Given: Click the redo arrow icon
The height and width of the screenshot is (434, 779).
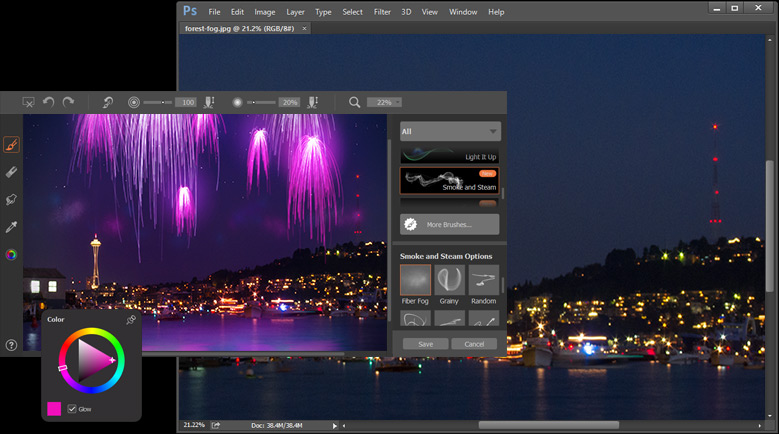Looking at the screenshot, I should 68,102.
